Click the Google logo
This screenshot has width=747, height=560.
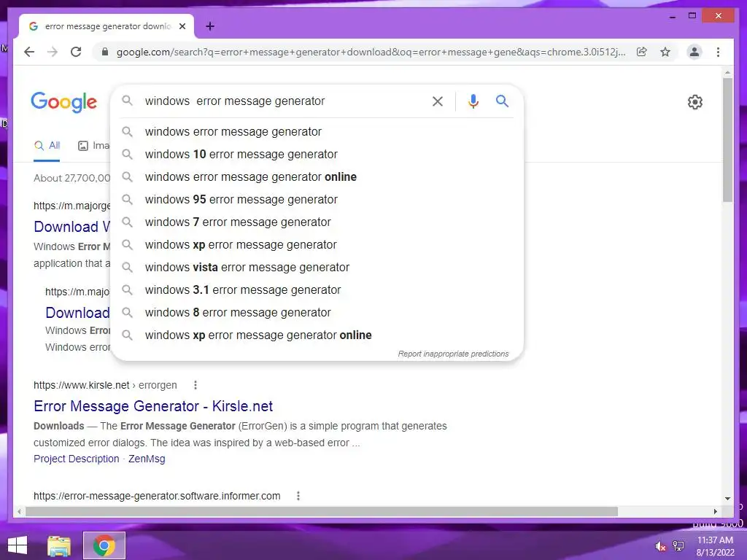coord(64,102)
